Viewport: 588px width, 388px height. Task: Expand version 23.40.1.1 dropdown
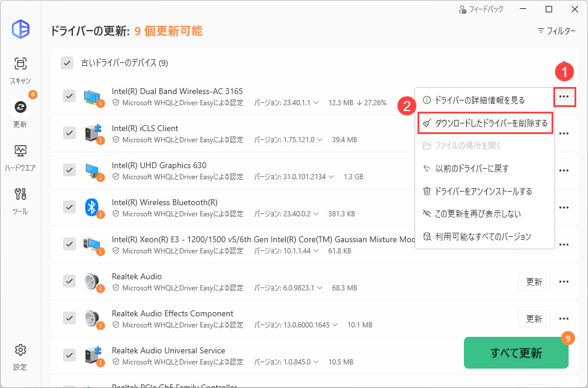(316, 103)
